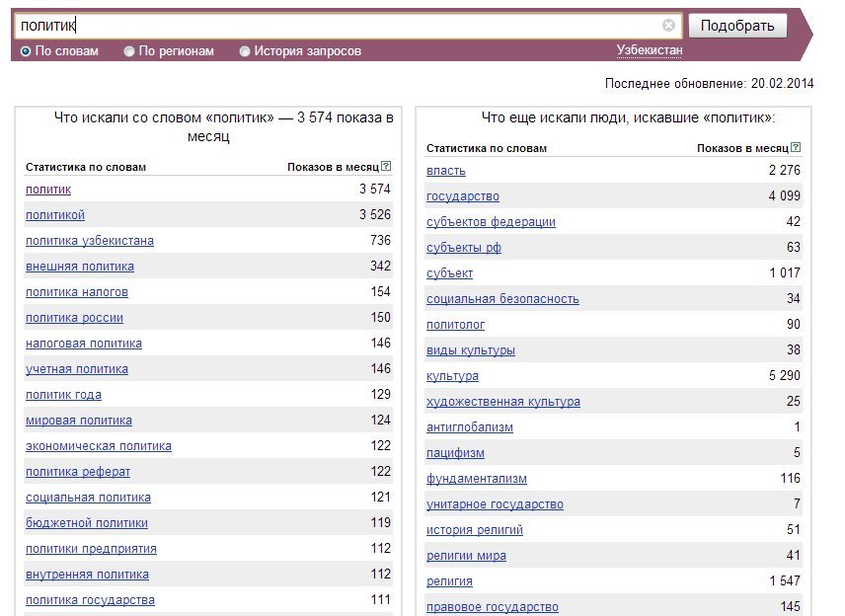
Task: Click the 'религии мира' link
Action: tap(466, 556)
